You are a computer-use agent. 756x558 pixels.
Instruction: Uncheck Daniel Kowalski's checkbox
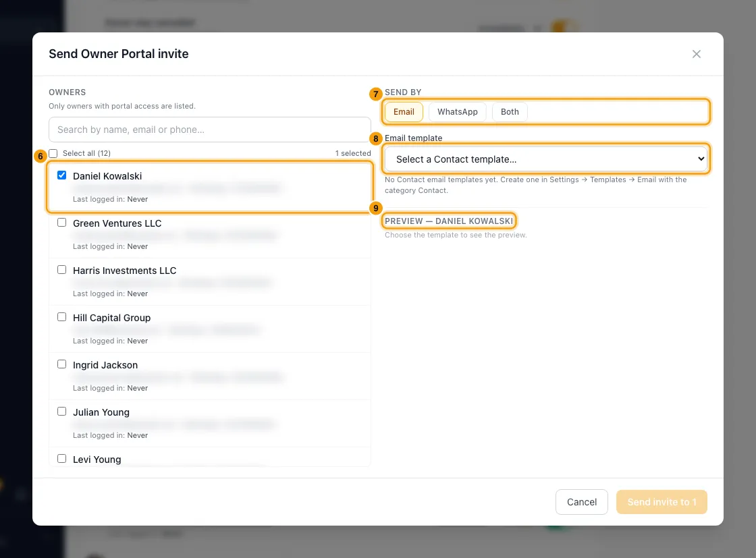click(x=61, y=175)
